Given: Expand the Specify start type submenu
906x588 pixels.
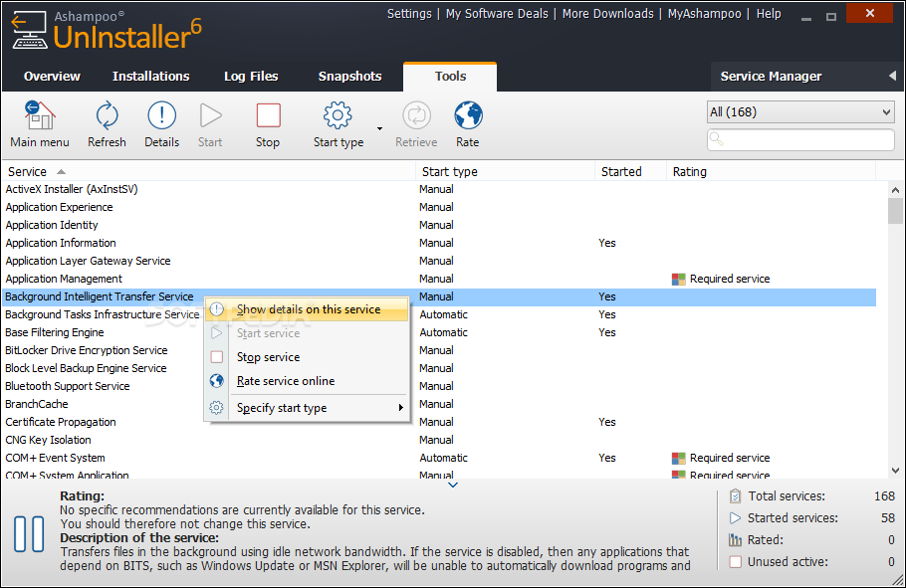Looking at the screenshot, I should [400, 408].
